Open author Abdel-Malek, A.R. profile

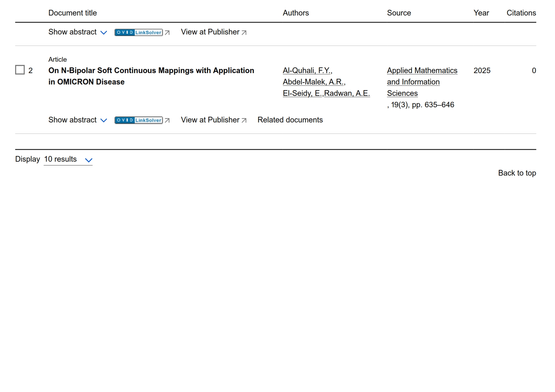click(313, 82)
